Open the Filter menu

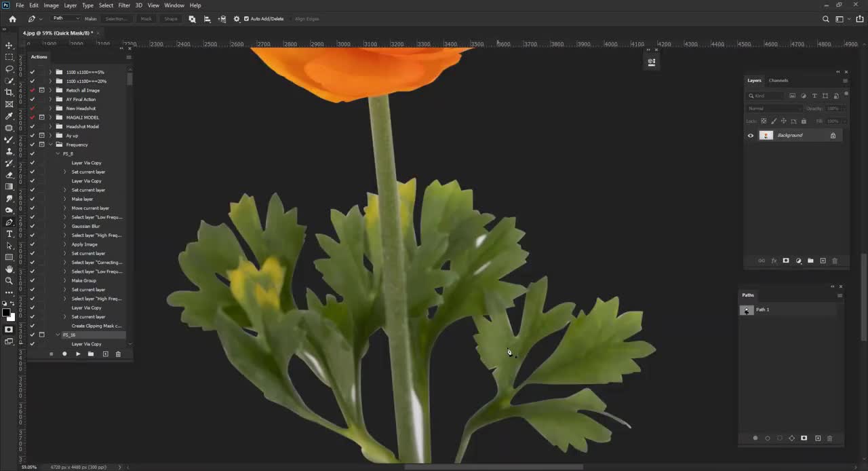(124, 5)
